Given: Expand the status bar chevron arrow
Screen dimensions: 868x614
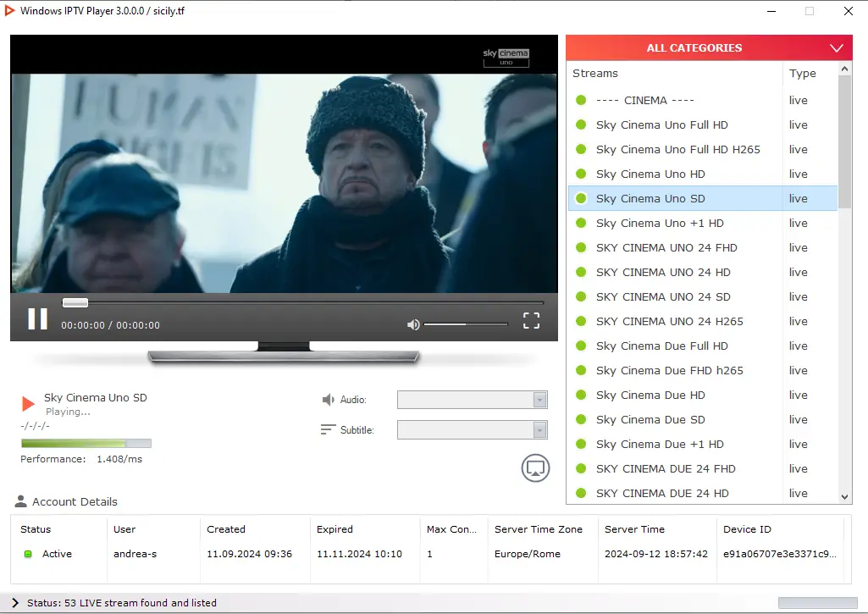Looking at the screenshot, I should tap(15, 603).
